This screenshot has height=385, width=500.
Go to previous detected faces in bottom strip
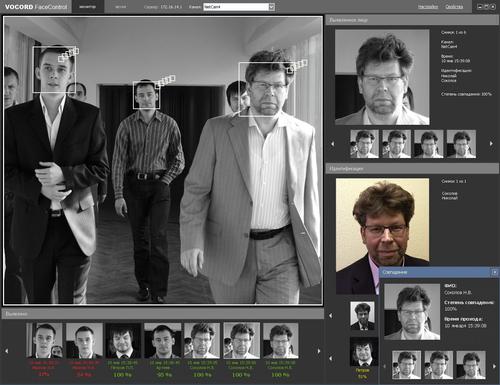[x=7, y=351]
